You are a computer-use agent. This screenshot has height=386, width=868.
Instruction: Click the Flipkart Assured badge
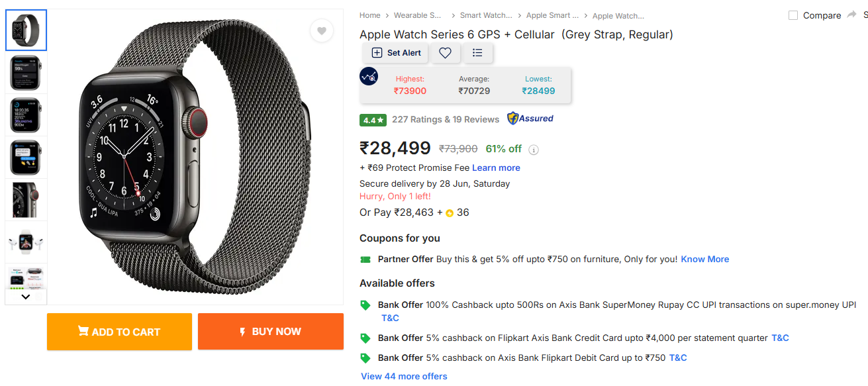tap(530, 119)
